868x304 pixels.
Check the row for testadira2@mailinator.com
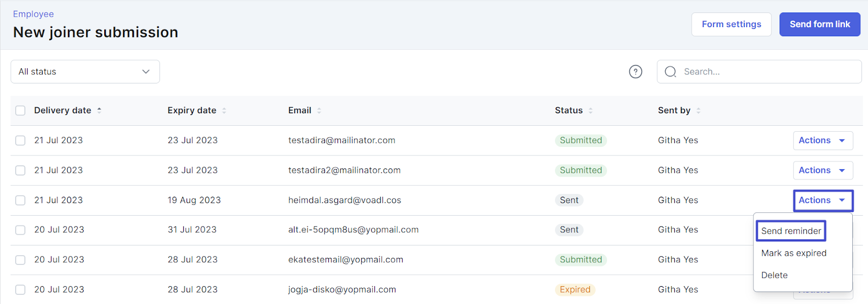[x=21, y=170]
